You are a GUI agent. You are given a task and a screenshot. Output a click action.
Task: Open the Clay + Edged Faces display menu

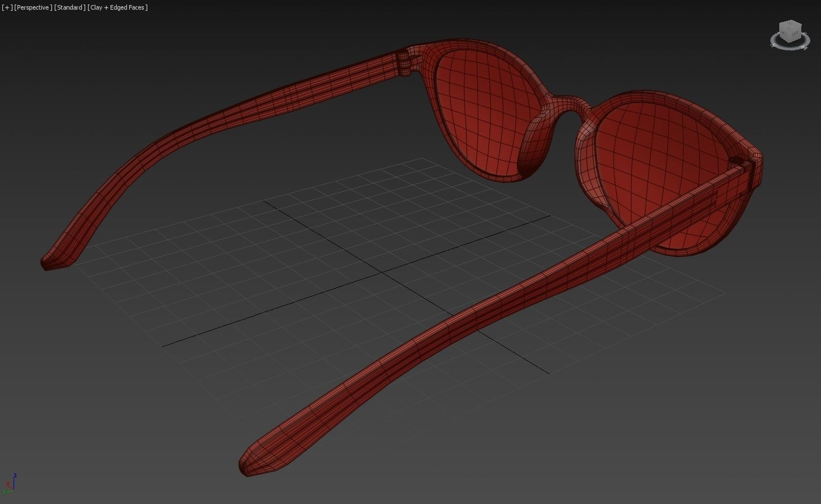coord(117,7)
